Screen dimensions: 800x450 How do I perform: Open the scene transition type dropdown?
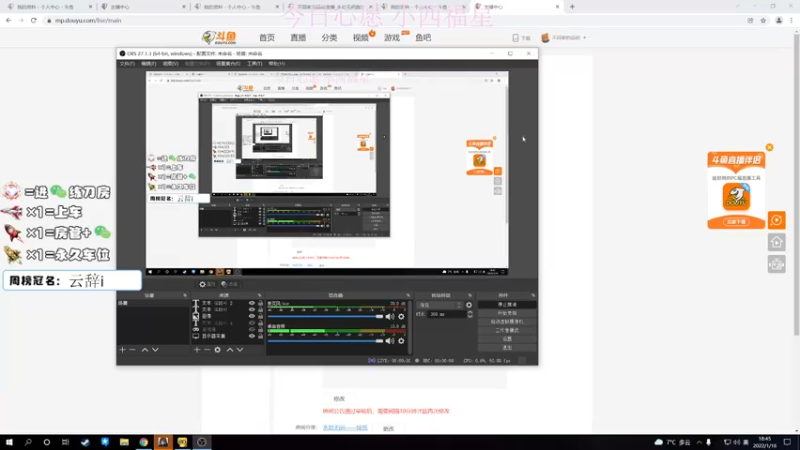click(440, 305)
